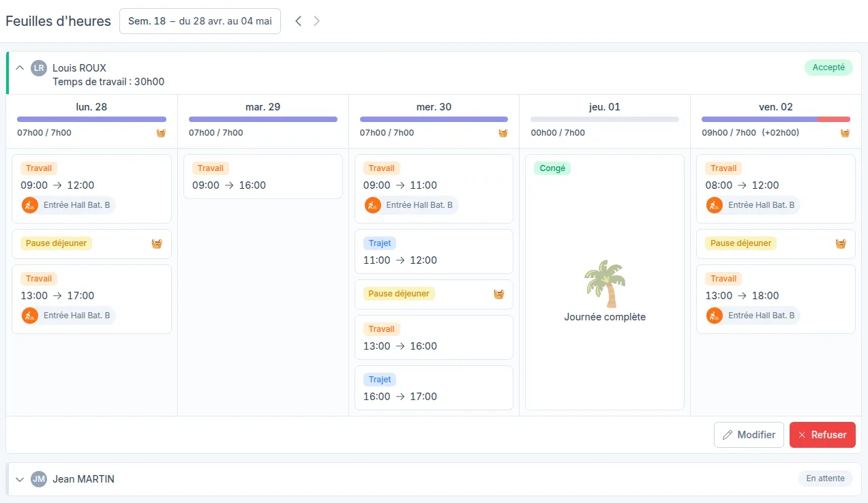
Task: Click the En attente status badge
Action: click(825, 478)
